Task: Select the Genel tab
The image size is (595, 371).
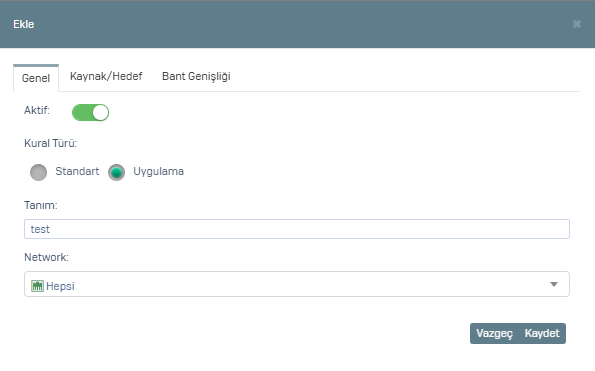Action: (x=36, y=78)
